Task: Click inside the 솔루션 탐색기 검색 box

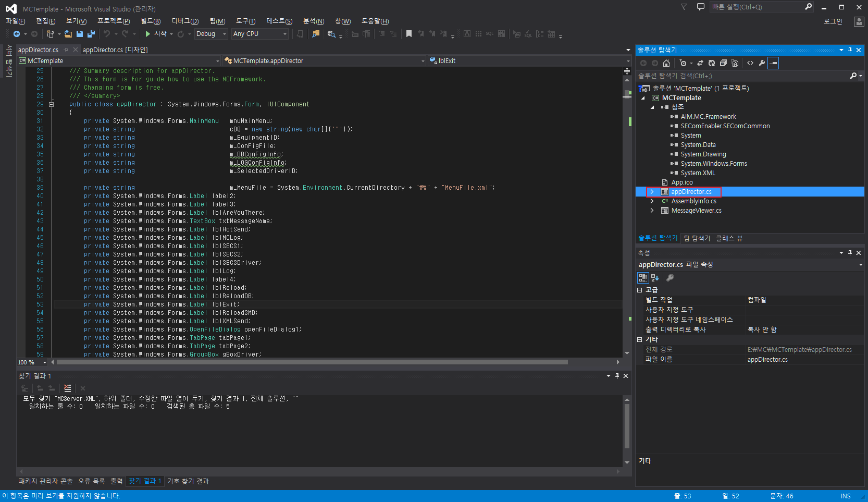Action: (740, 76)
